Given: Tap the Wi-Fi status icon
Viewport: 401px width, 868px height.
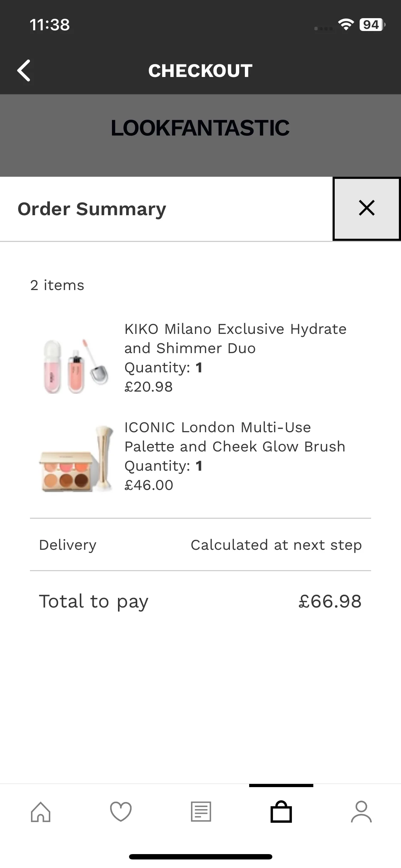Looking at the screenshot, I should tap(345, 25).
